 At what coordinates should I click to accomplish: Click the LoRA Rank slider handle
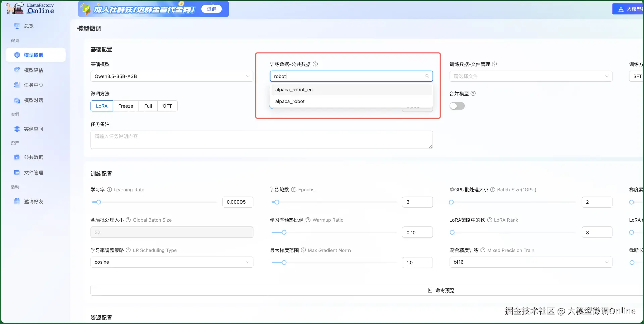452,232
